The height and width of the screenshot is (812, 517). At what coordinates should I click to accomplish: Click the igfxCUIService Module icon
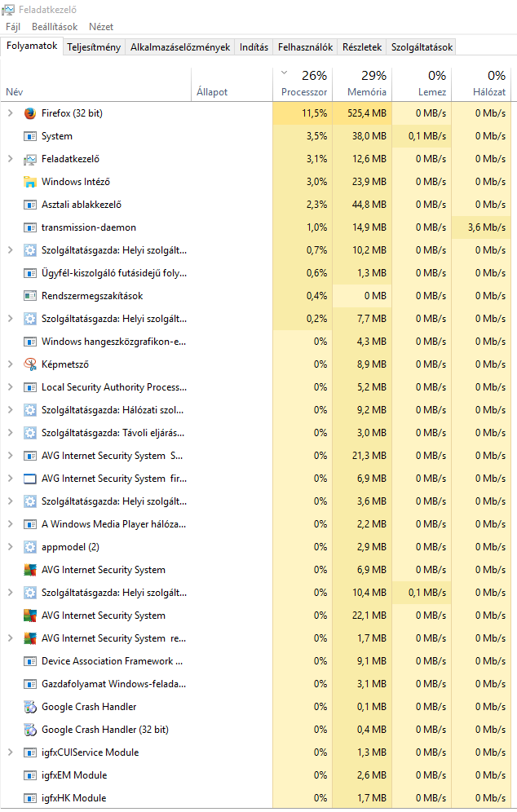30,752
